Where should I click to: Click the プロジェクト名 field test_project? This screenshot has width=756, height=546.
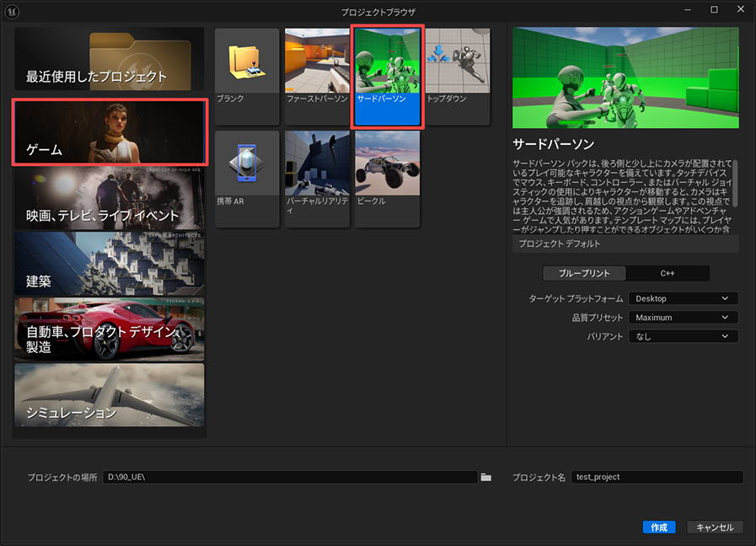pyautogui.click(x=657, y=477)
